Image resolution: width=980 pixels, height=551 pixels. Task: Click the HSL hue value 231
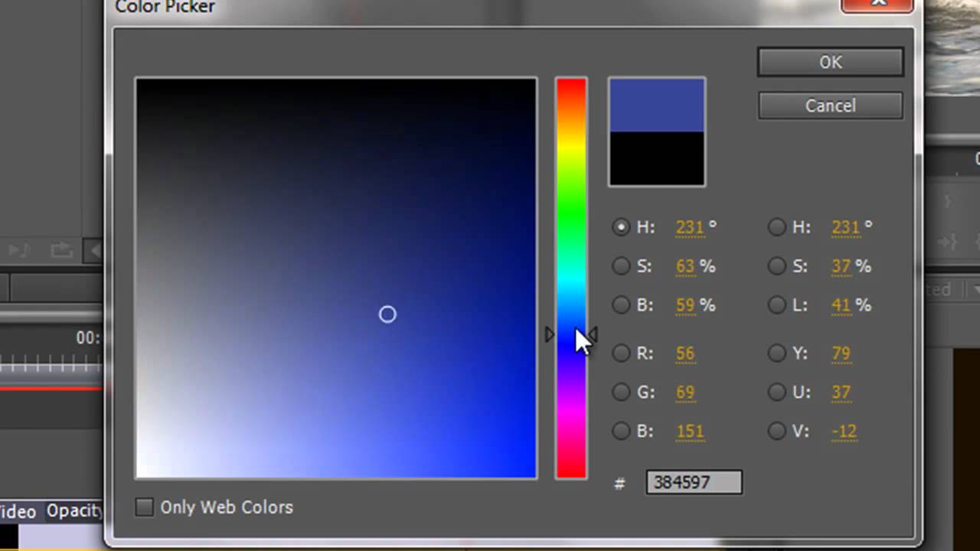[x=846, y=227]
